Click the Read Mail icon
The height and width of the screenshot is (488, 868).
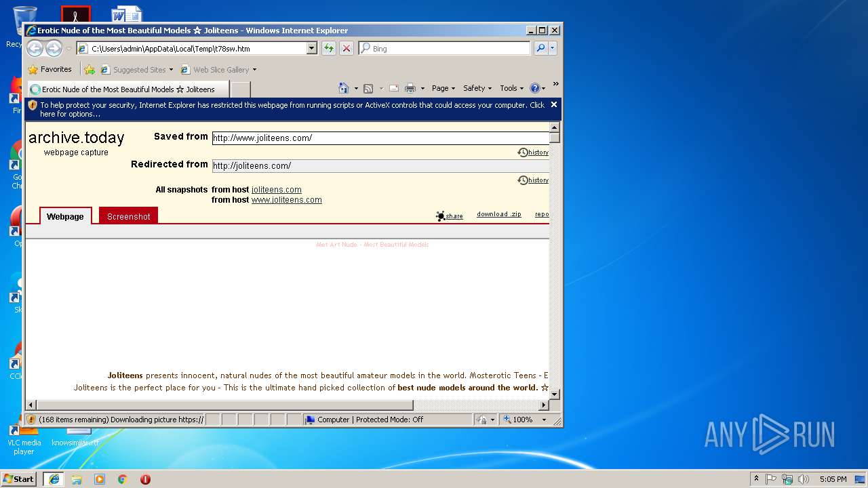(x=393, y=88)
